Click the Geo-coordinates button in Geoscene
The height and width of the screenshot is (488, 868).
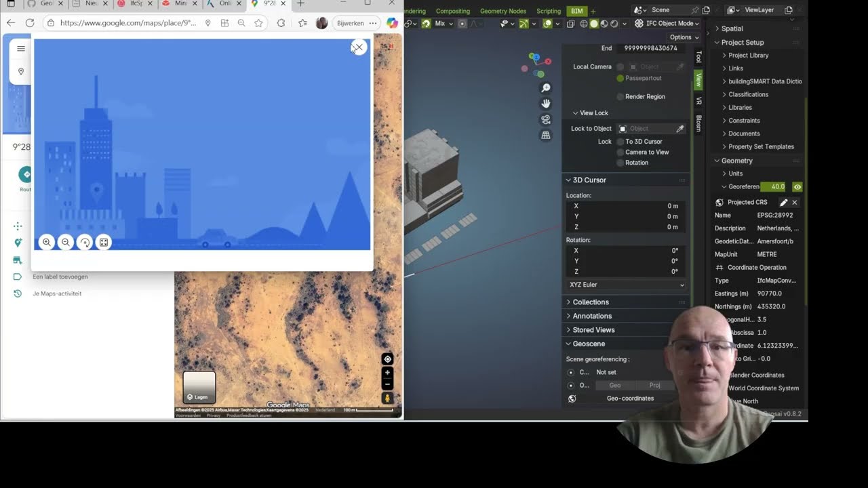tap(630, 399)
